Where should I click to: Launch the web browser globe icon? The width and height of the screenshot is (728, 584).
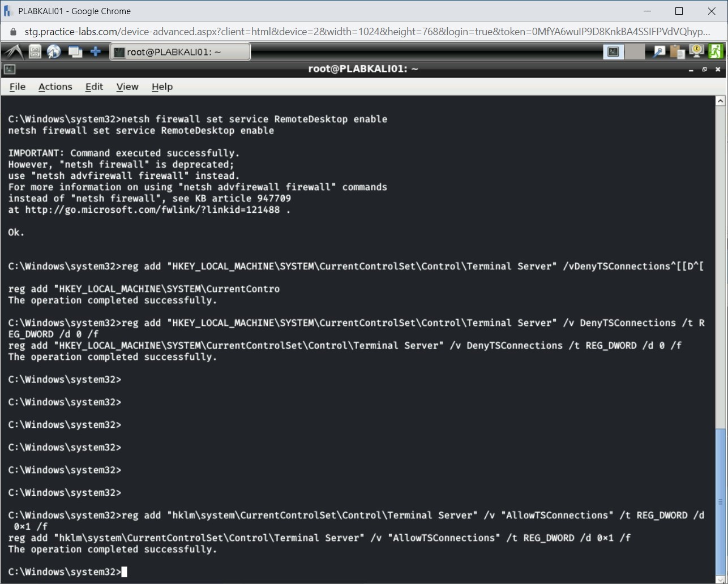54,52
